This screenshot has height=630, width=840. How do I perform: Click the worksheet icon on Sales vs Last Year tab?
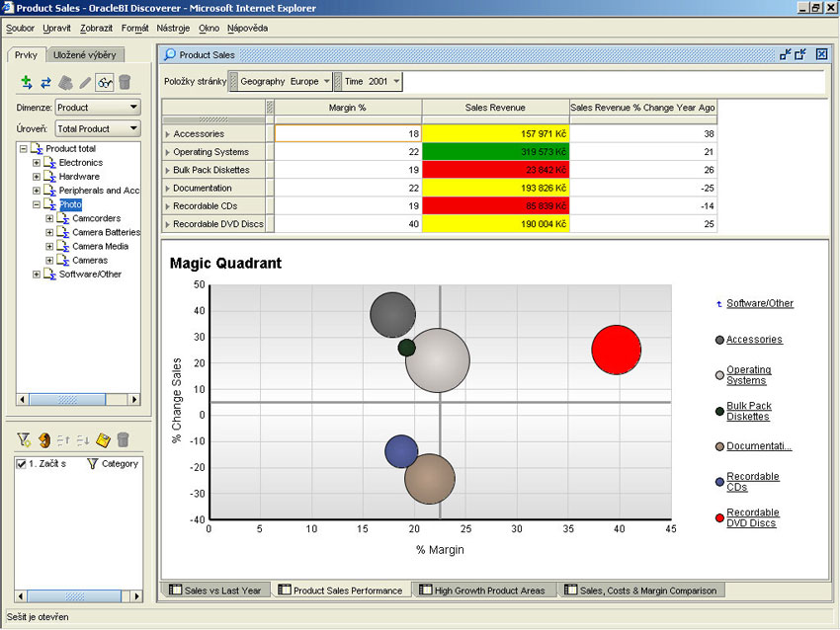point(175,590)
